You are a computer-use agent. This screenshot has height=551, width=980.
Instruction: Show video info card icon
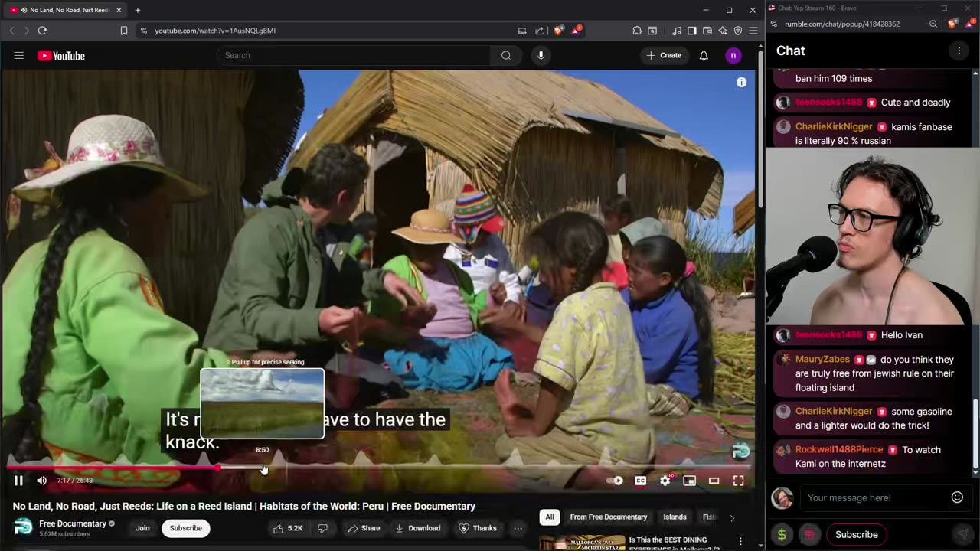pyautogui.click(x=741, y=82)
